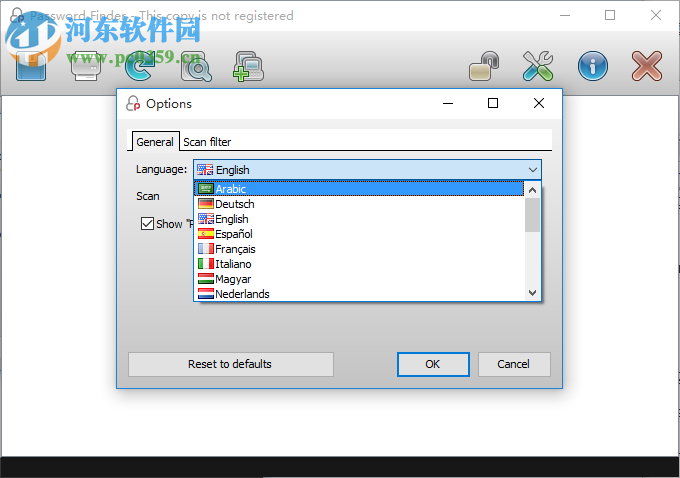Minimize the Password Finder main window
680x478 pixels.
click(x=565, y=15)
